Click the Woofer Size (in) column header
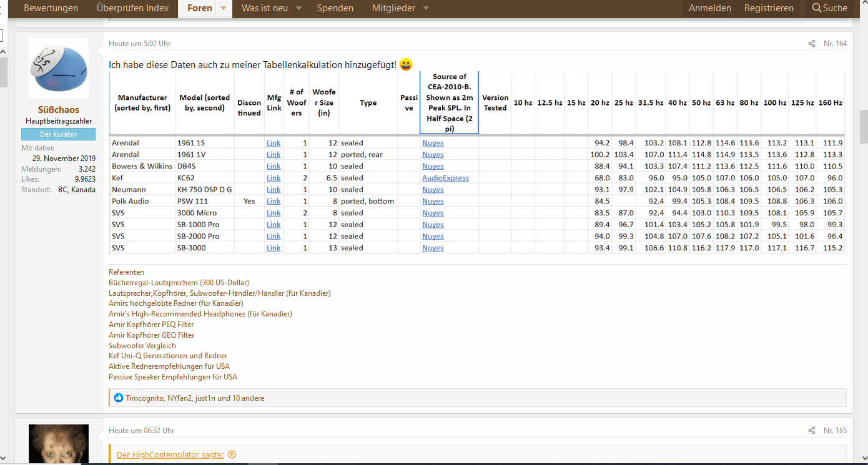Image resolution: width=868 pixels, height=465 pixels. click(323, 103)
